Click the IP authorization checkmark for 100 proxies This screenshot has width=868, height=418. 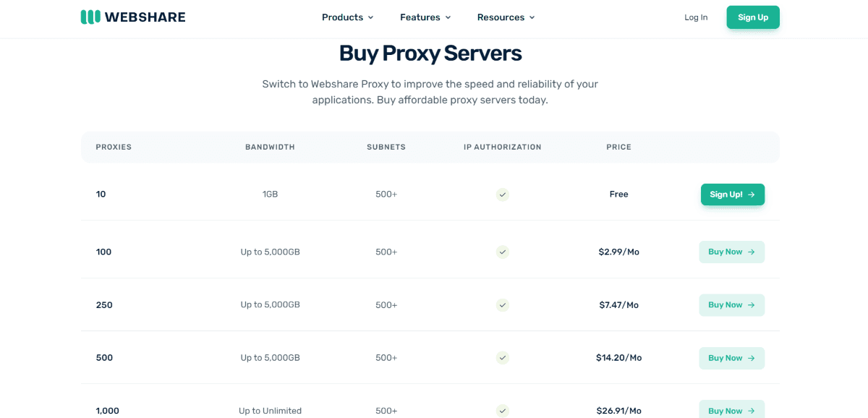pyautogui.click(x=503, y=252)
